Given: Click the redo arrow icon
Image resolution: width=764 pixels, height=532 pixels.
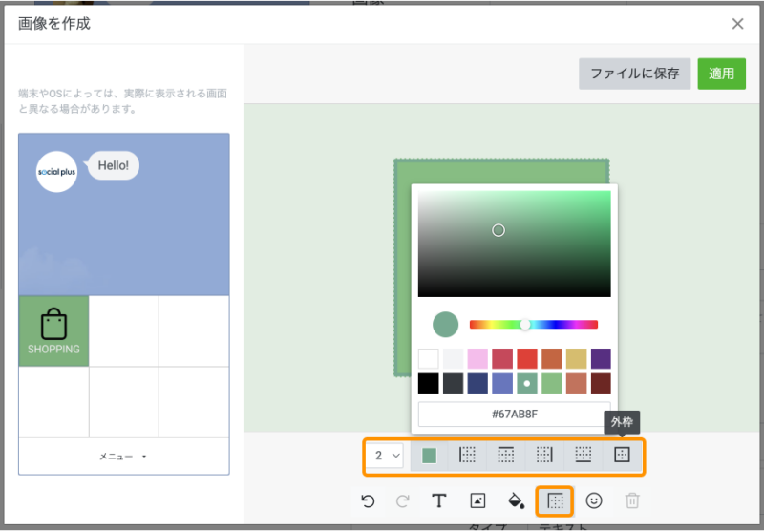Looking at the screenshot, I should pos(402,500).
